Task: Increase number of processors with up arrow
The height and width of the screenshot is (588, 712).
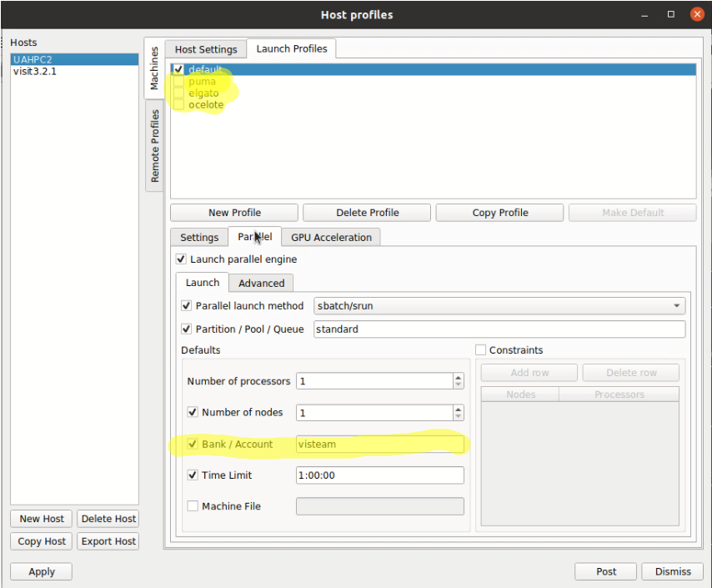Action: [x=459, y=377]
